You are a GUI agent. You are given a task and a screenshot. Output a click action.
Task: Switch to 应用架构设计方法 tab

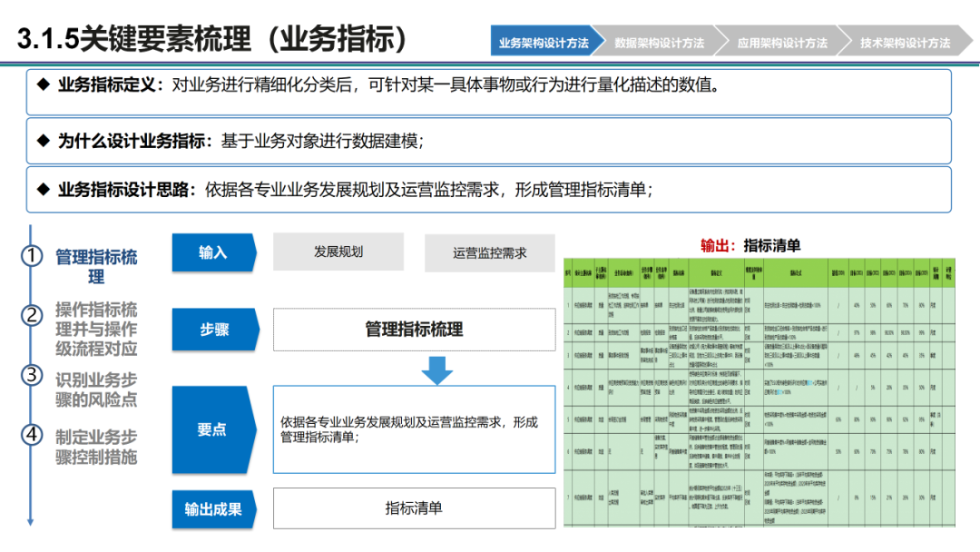click(782, 42)
